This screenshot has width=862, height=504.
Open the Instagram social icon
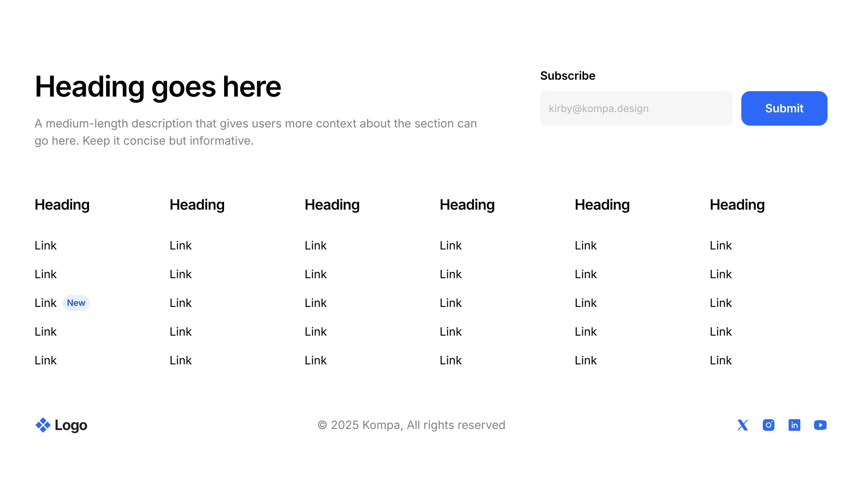point(768,425)
